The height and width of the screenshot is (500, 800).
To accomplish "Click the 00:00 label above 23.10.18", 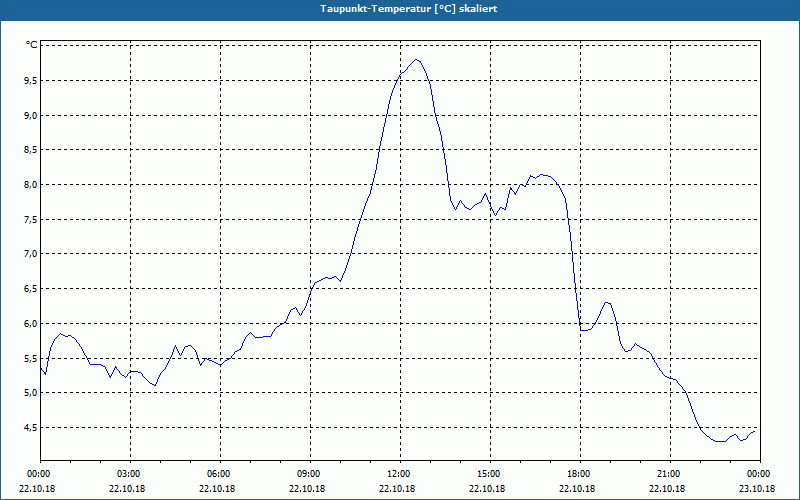I will click(x=758, y=474).
